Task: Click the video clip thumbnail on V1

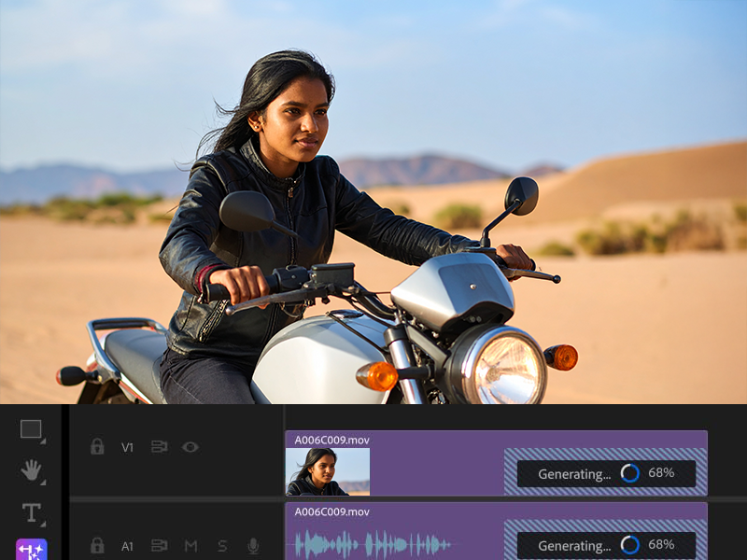Action: [327, 471]
